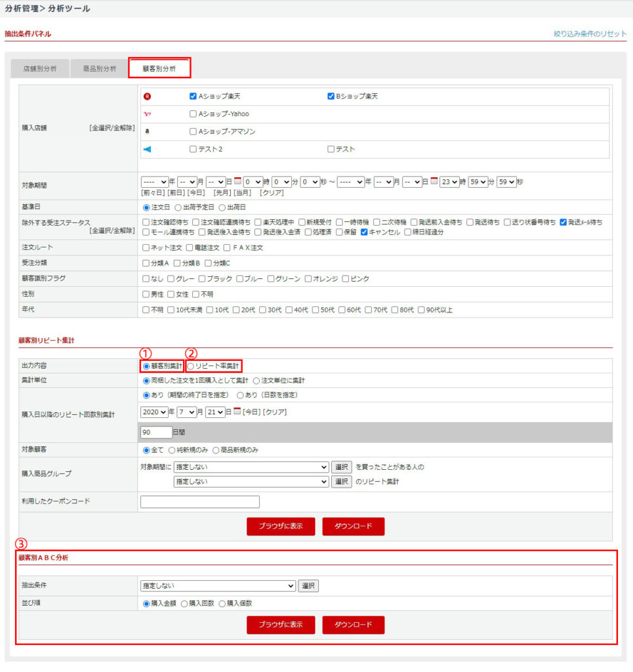
Task: Expand the 抽出条件 dropdown
Action: click(x=218, y=586)
